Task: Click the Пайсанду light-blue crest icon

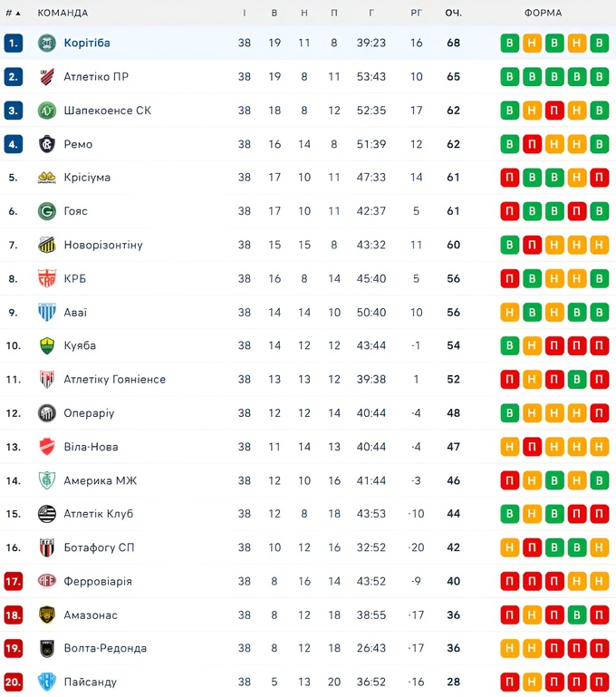Action: point(47,682)
